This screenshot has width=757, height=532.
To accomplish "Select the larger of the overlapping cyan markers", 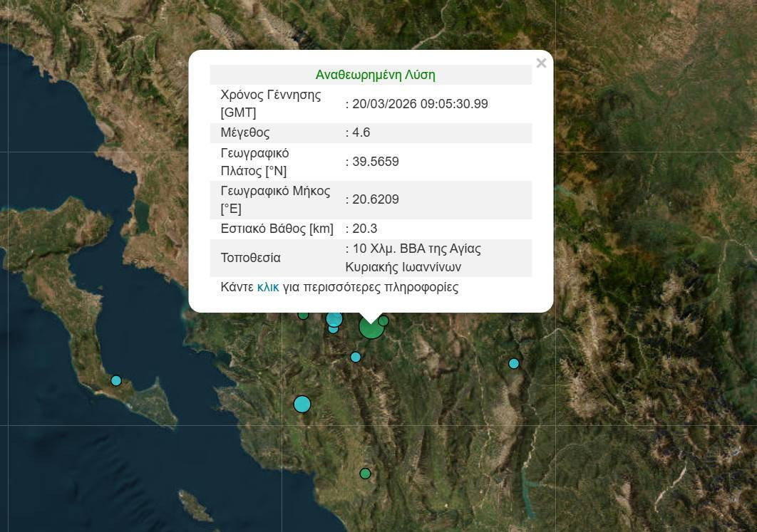I will point(334,318).
